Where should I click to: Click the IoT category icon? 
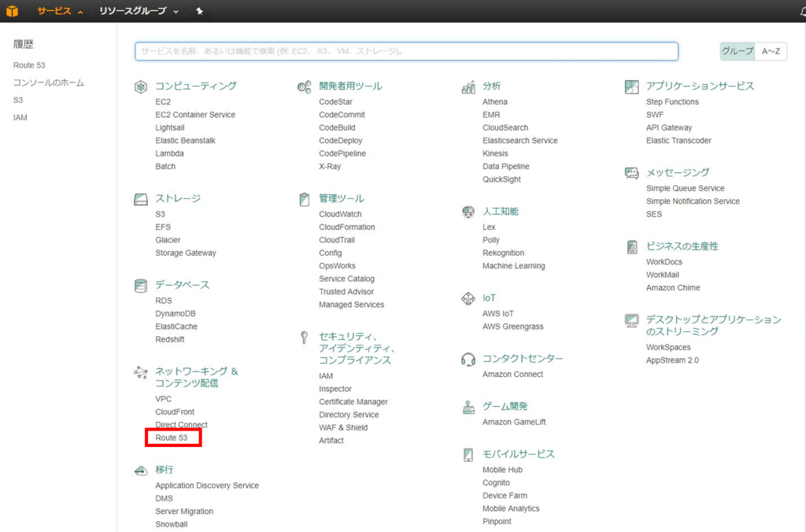click(468, 298)
